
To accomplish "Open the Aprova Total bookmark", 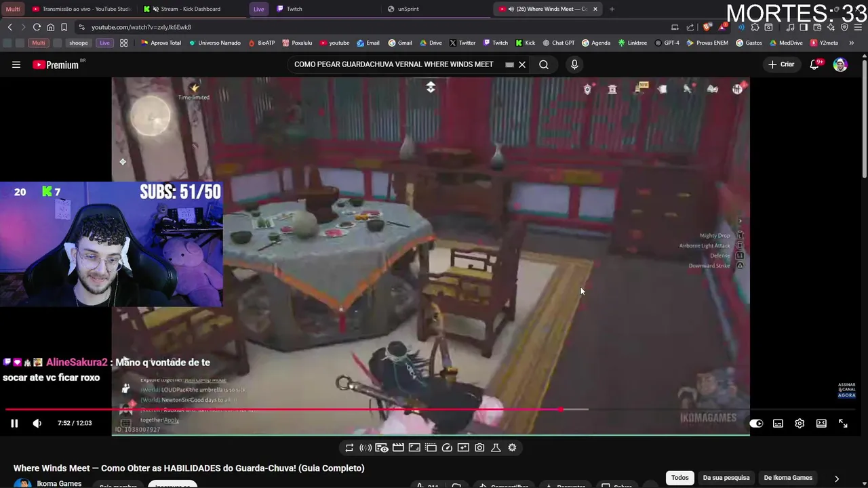I will (161, 43).
